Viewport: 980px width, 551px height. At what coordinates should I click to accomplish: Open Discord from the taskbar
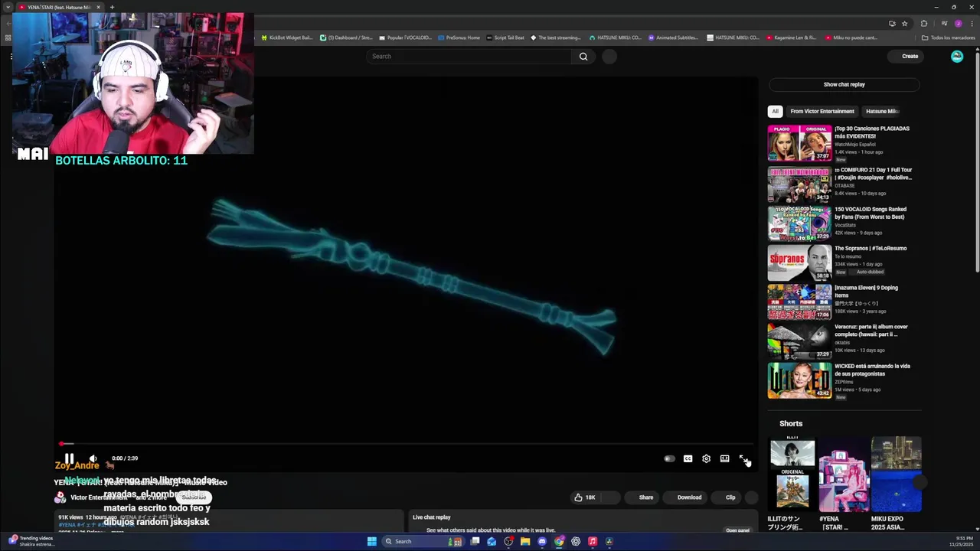[x=542, y=541]
